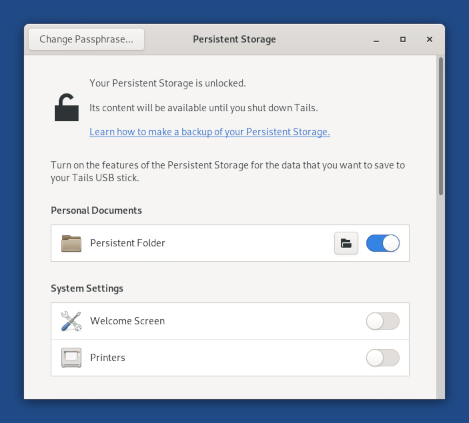Turn on the Printers switch
This screenshot has height=423, width=469.
click(x=383, y=358)
